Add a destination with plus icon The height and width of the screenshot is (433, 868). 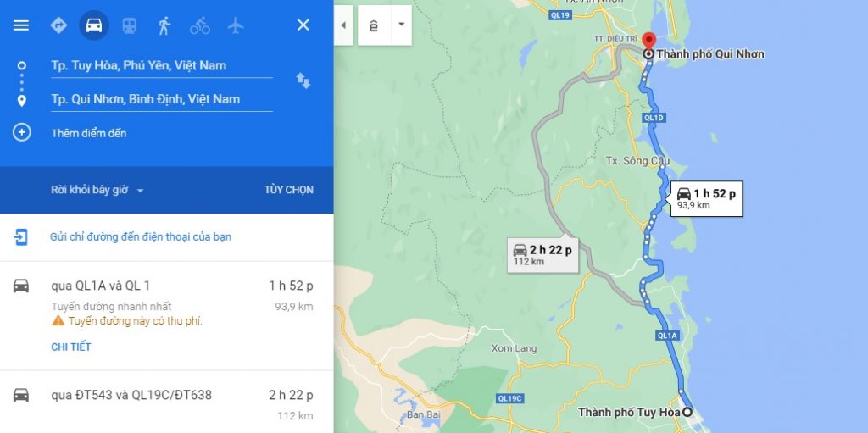[21, 133]
